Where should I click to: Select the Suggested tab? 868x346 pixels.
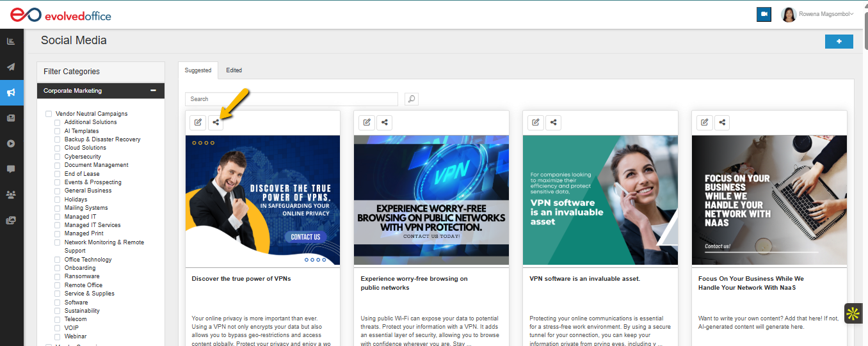pyautogui.click(x=198, y=70)
